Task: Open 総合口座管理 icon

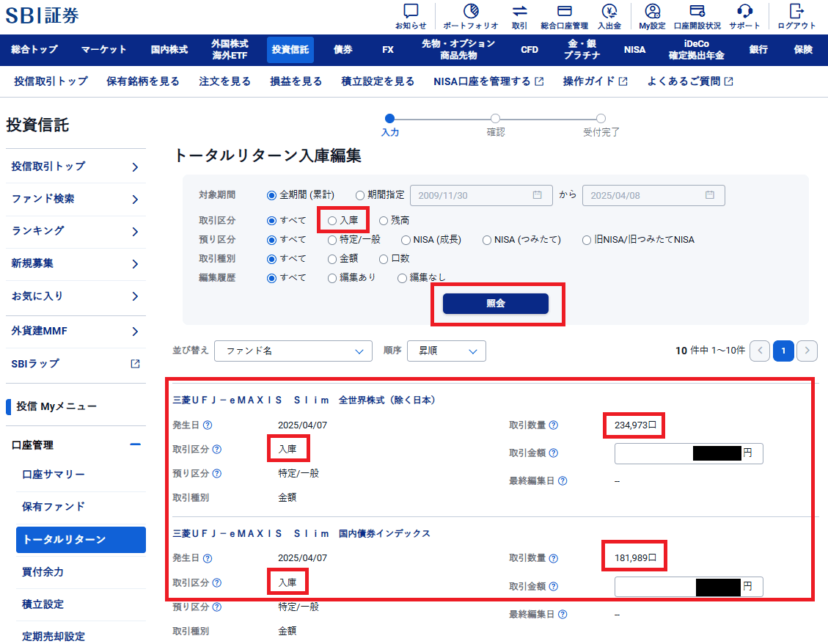Action: (x=565, y=11)
